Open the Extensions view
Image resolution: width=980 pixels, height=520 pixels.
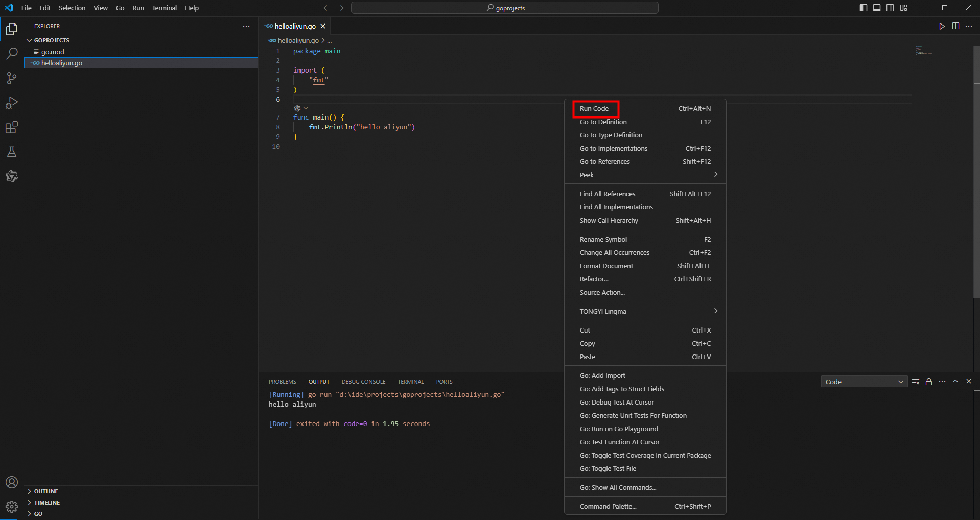tap(12, 127)
